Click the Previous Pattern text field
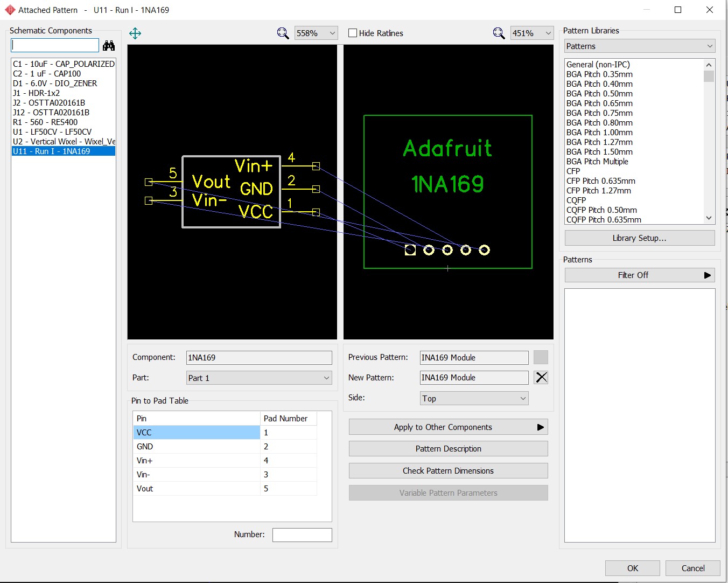Screen dimensions: 728x583 tap(474, 358)
